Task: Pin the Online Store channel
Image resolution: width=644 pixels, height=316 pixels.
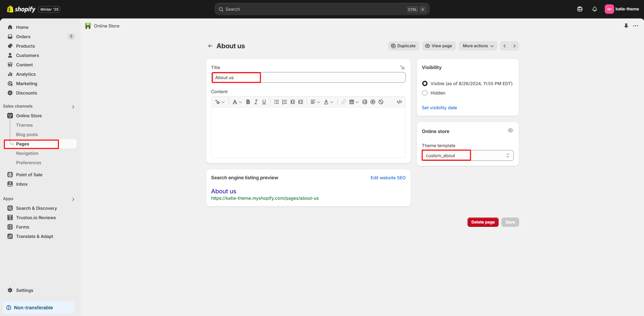Action: (x=626, y=26)
